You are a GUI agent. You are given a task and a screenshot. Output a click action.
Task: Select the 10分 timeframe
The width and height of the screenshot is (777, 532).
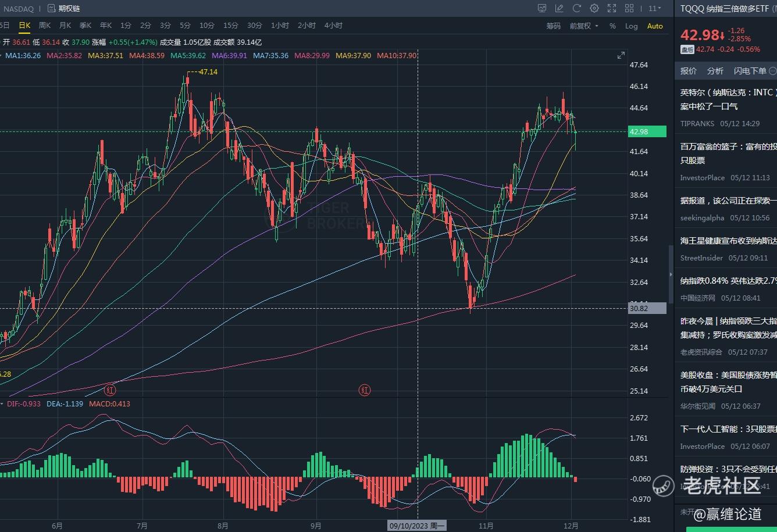pos(206,25)
